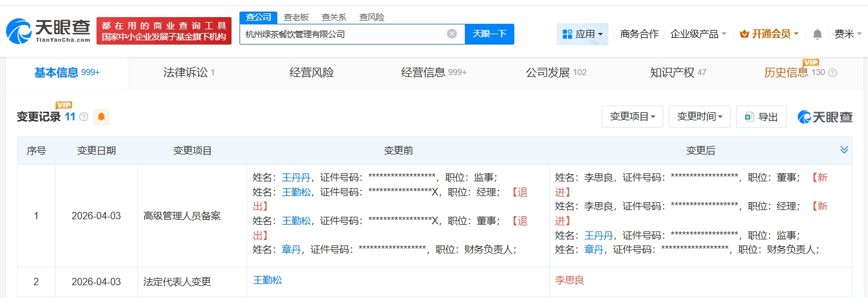868x298 pixels.
Task: Click the orange bell beside 变更记录
Action: [101, 117]
